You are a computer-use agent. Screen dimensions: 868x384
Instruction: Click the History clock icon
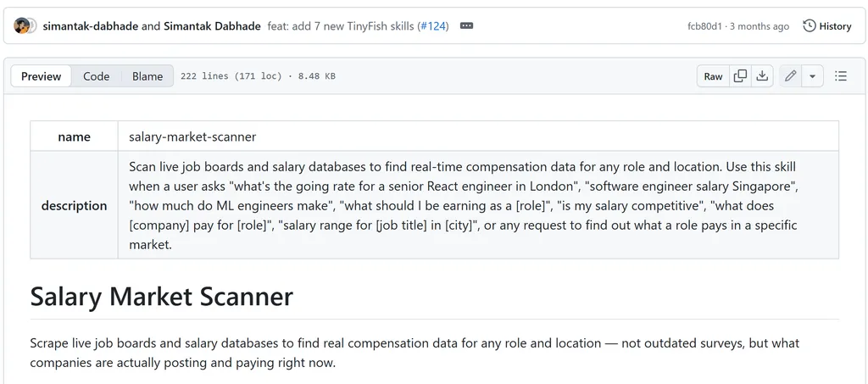click(x=810, y=26)
